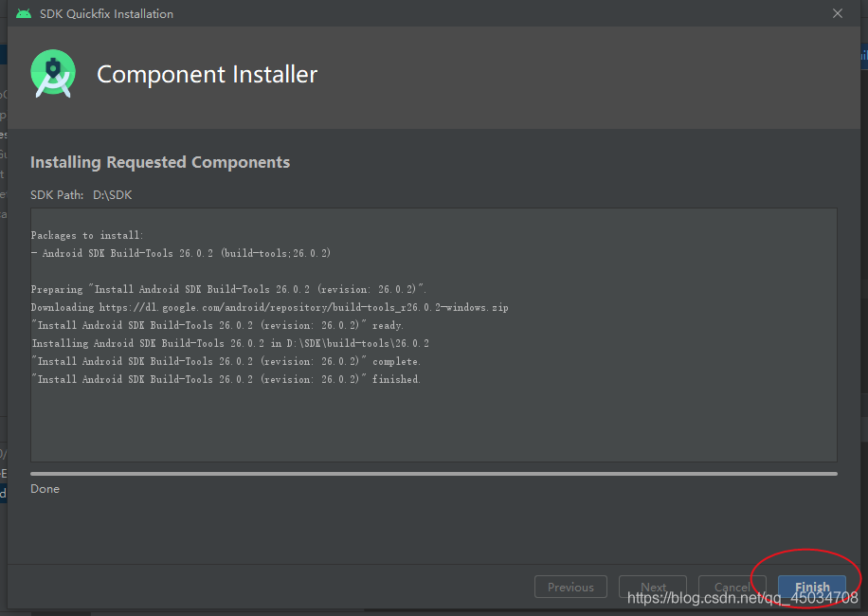Click the 'SDK Quickfix Installation' window title
868x616 pixels.
click(x=106, y=14)
